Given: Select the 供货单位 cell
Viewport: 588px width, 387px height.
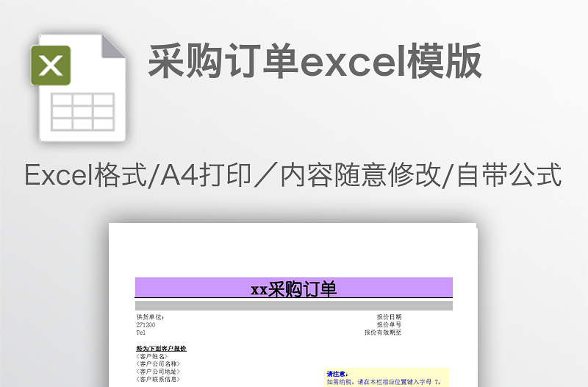Looking at the screenshot, I should pyautogui.click(x=151, y=317).
